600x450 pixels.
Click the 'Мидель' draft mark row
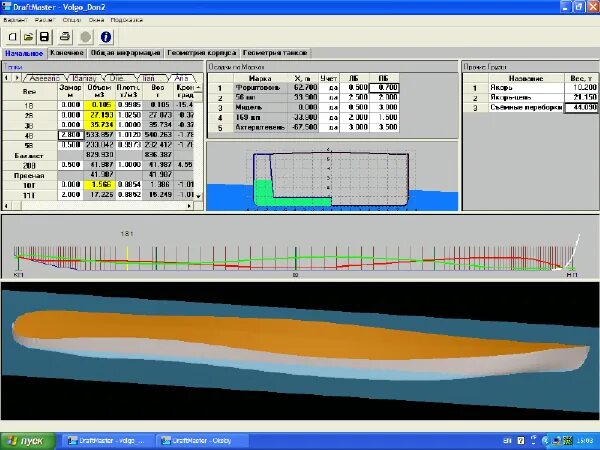click(260, 108)
